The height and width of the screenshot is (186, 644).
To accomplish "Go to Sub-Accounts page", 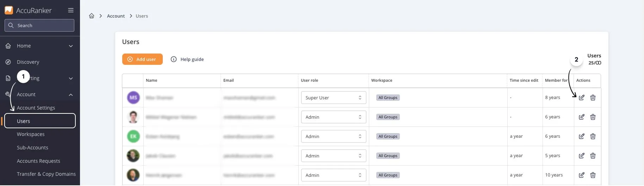I will point(32,148).
